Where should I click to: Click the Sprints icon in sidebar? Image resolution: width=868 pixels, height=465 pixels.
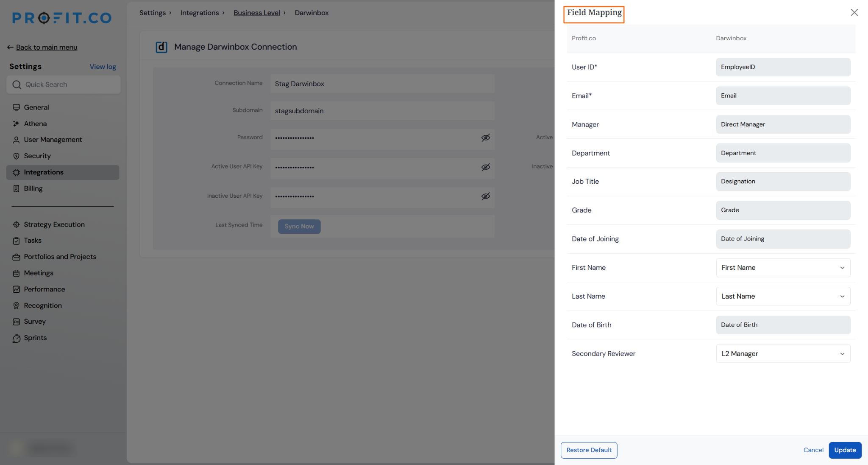point(16,338)
